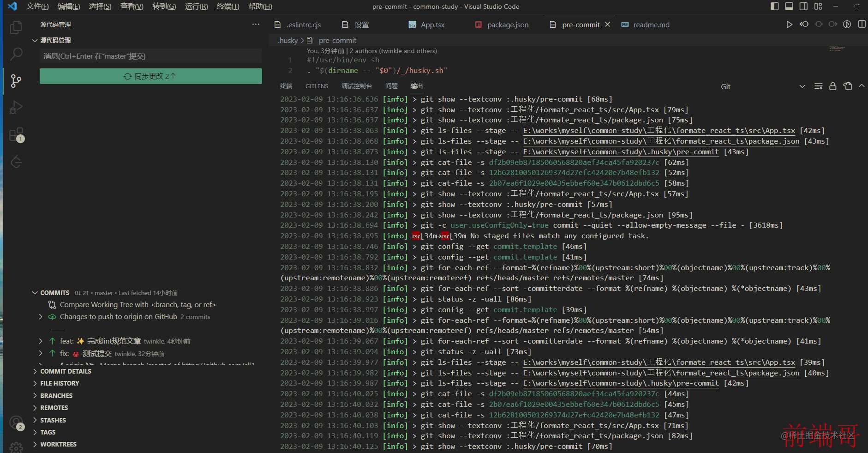Open output log in editor icon
The width and height of the screenshot is (868, 453).
click(x=848, y=86)
